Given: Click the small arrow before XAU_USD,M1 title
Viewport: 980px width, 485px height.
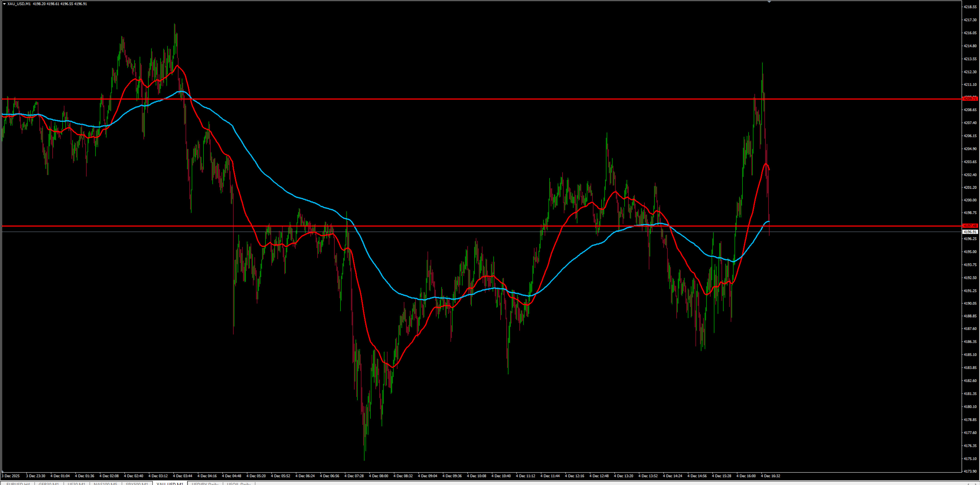Looking at the screenshot, I should click(x=4, y=4).
